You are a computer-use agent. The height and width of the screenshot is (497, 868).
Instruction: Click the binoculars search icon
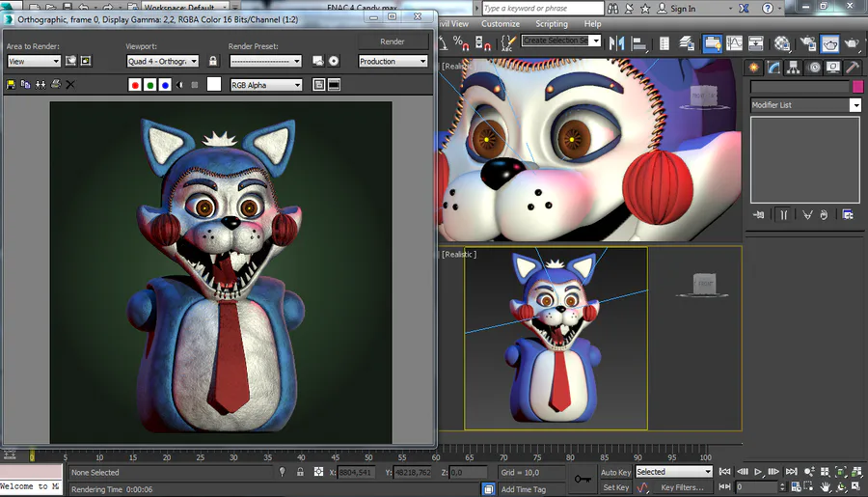pyautogui.click(x=612, y=9)
